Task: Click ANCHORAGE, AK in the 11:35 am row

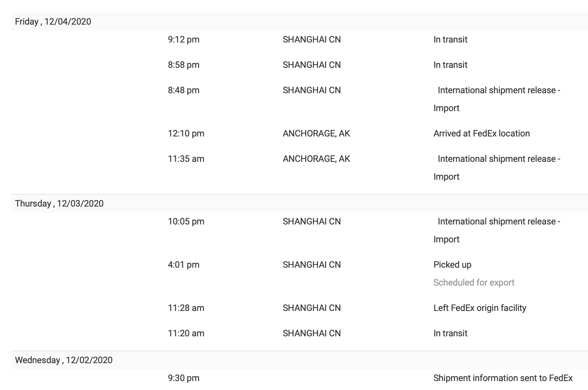Action: coord(316,159)
